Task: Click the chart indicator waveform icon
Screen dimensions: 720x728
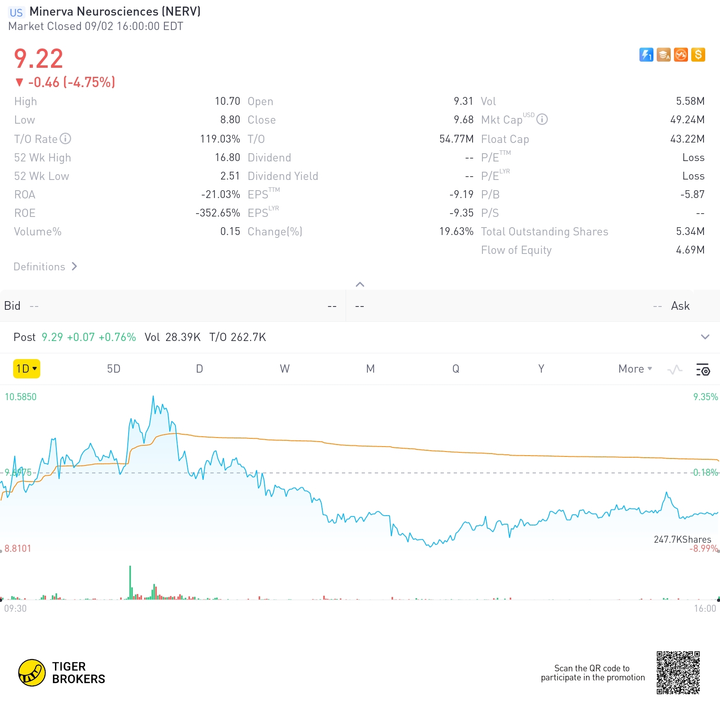Action: tap(675, 369)
